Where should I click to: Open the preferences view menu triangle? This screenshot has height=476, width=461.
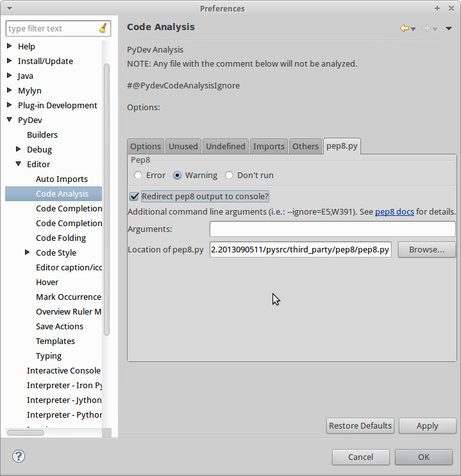pos(449,28)
